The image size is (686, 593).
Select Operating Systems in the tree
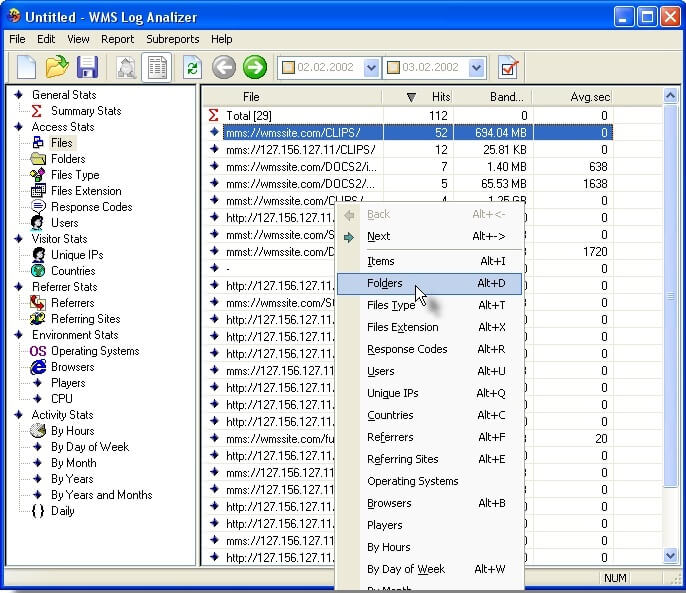pyautogui.click(x=95, y=351)
